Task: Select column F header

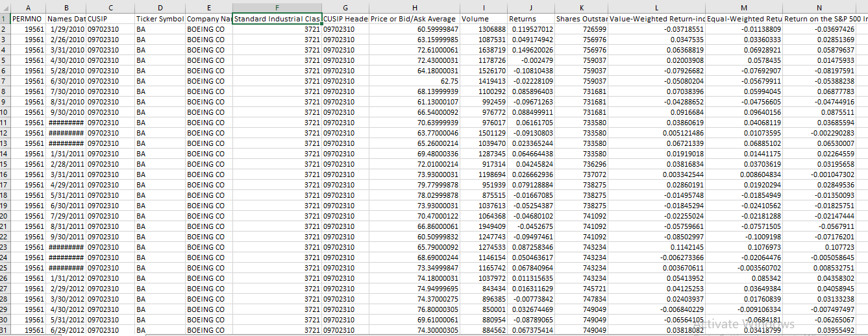Action: pos(277,8)
